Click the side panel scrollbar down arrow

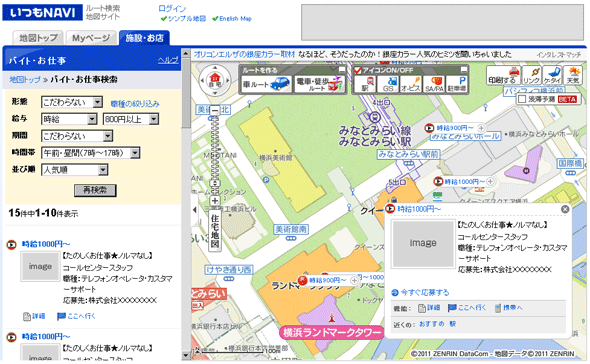(x=186, y=355)
